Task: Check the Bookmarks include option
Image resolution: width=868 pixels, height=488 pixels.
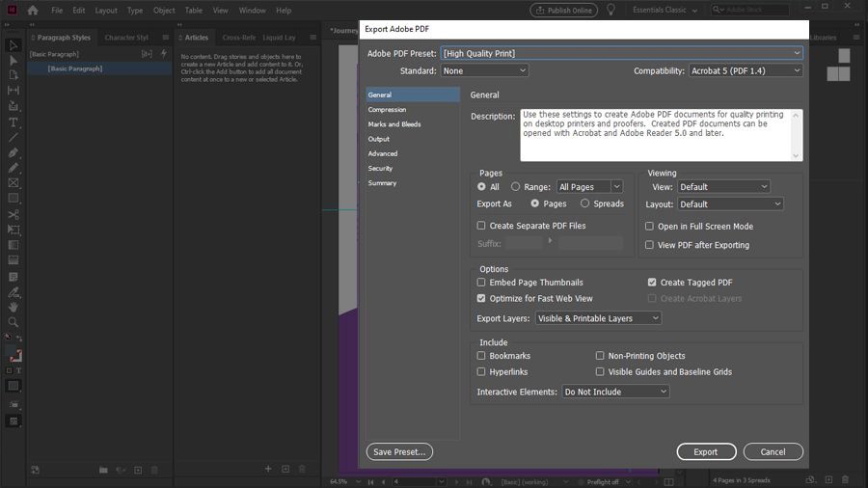Action: tap(481, 356)
